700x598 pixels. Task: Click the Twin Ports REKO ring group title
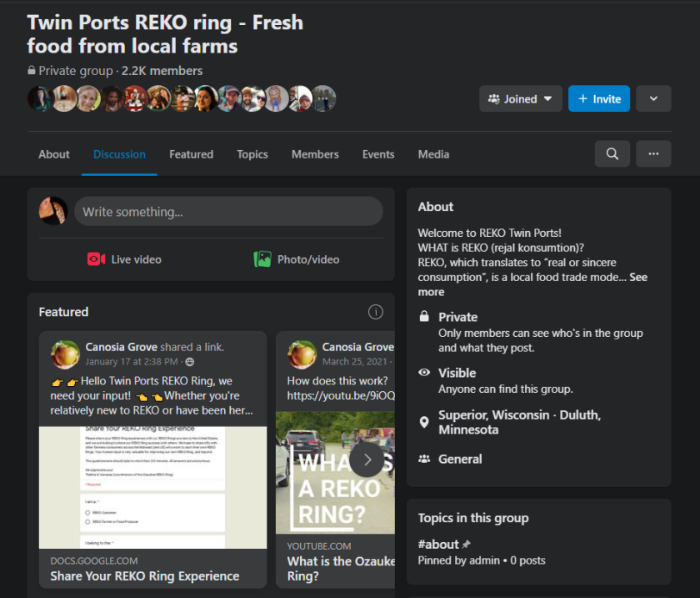tap(165, 34)
